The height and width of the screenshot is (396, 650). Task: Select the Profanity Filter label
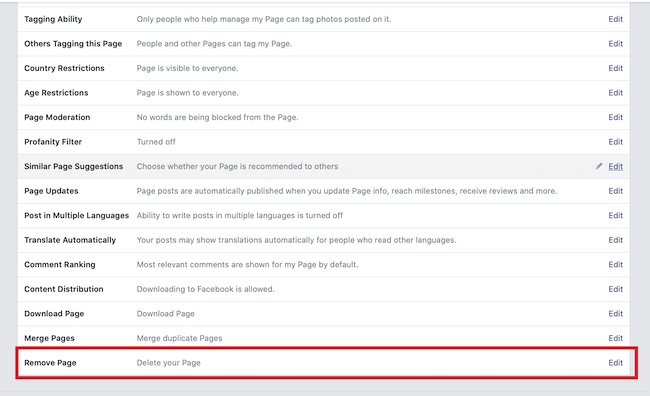pos(53,142)
